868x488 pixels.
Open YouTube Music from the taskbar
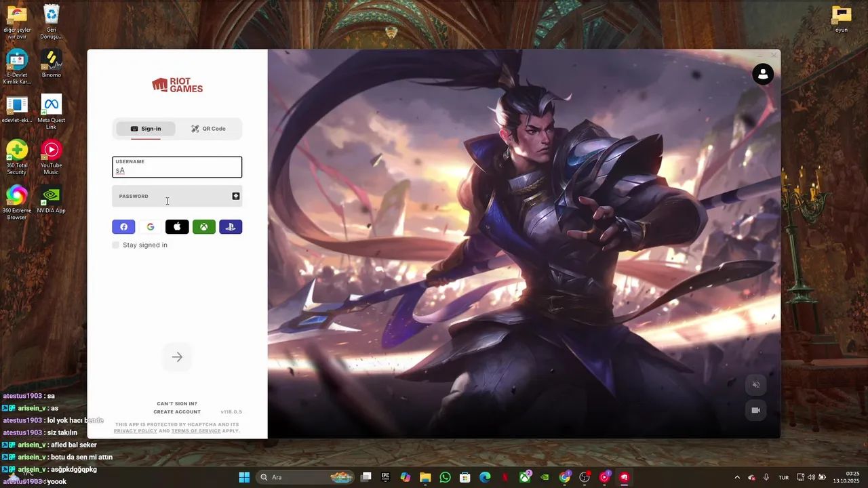[604, 477]
